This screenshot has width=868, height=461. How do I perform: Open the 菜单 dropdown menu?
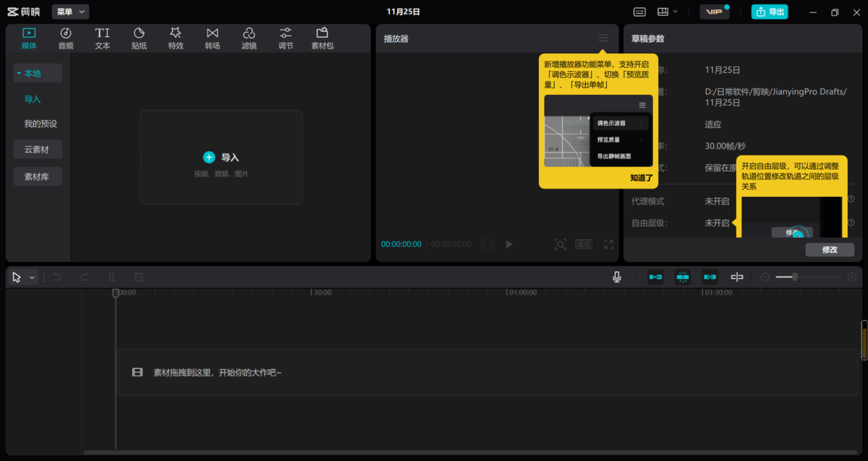(x=70, y=12)
